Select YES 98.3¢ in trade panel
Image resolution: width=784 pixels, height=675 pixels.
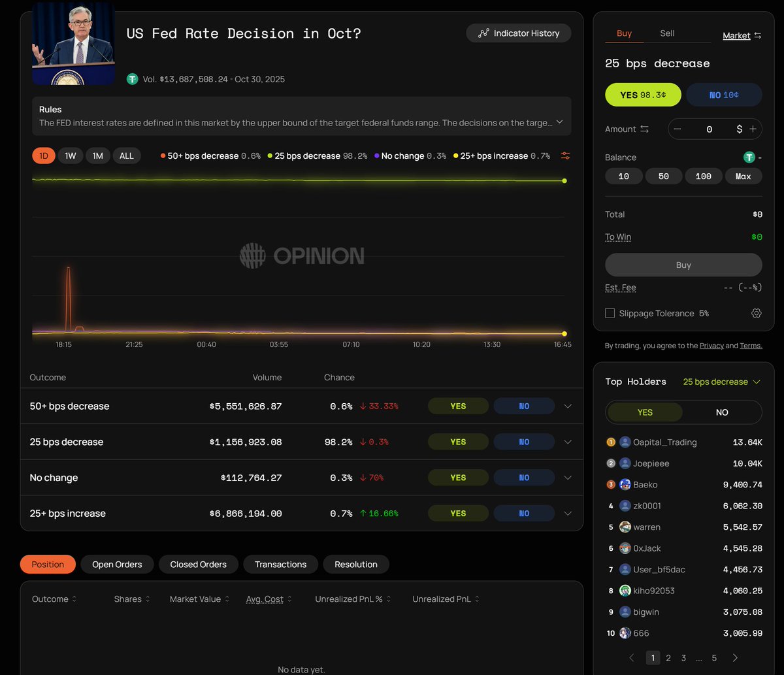[643, 95]
